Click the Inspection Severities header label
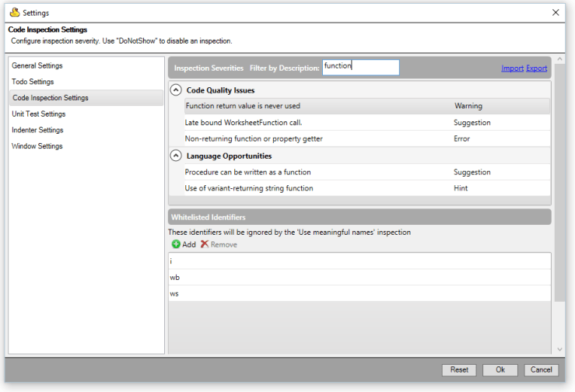Image resolution: width=575 pixels, height=392 pixels. [x=209, y=68]
